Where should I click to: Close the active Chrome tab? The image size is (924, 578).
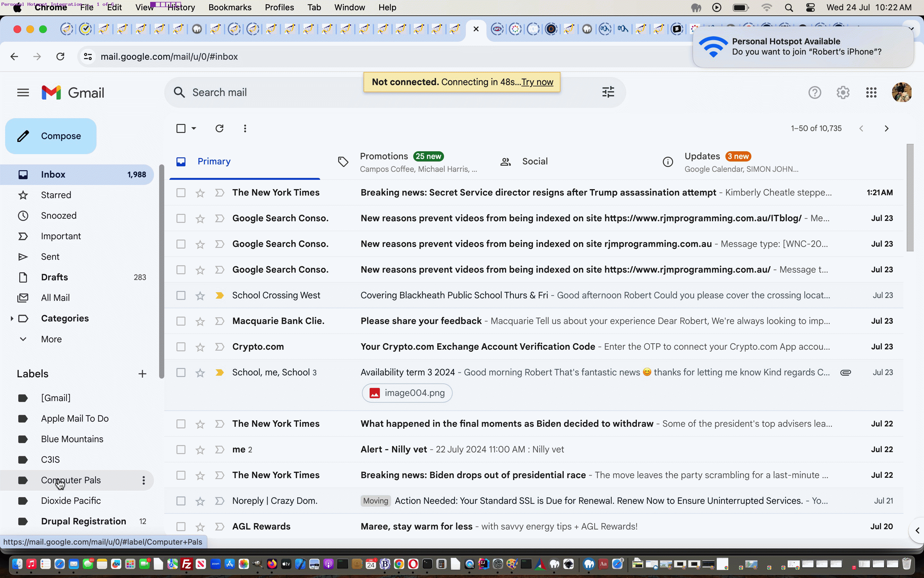coord(476,29)
